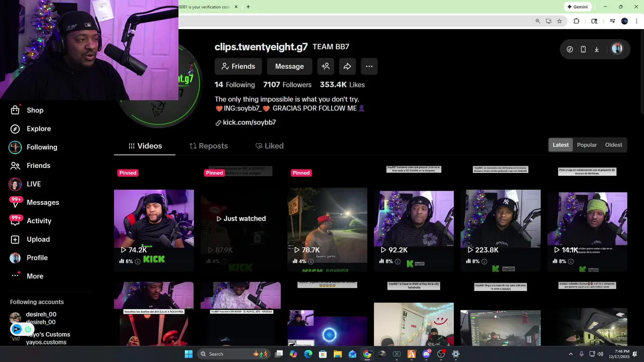Open Friends in the left sidebar
This screenshot has height=362, width=644.
pyautogui.click(x=30, y=165)
